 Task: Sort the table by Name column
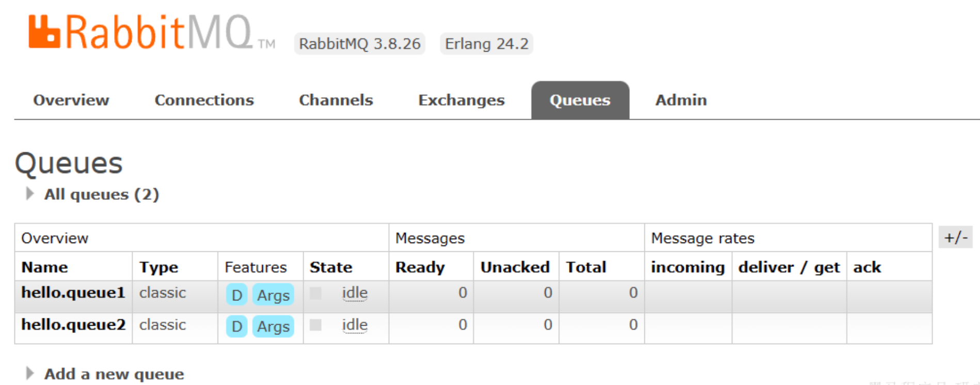(44, 267)
